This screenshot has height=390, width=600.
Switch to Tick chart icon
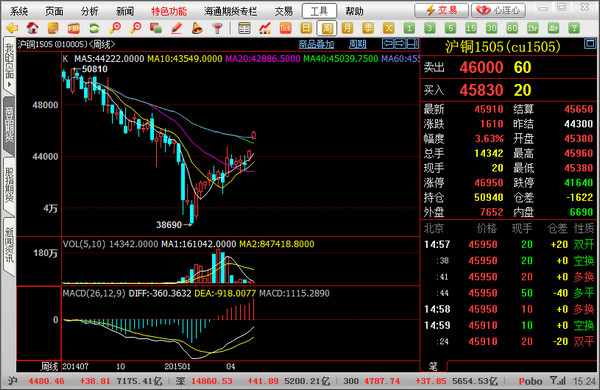click(285, 28)
